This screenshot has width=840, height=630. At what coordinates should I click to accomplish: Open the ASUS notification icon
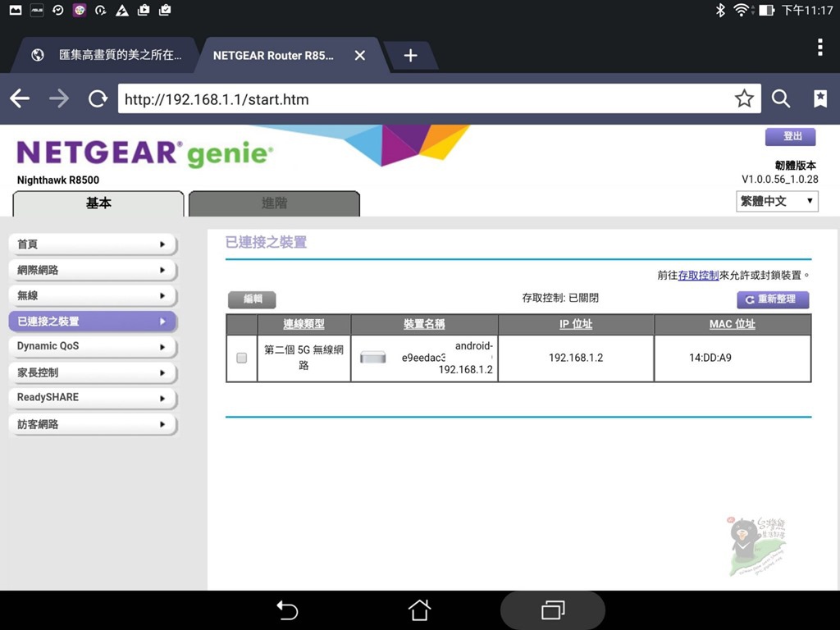37,10
